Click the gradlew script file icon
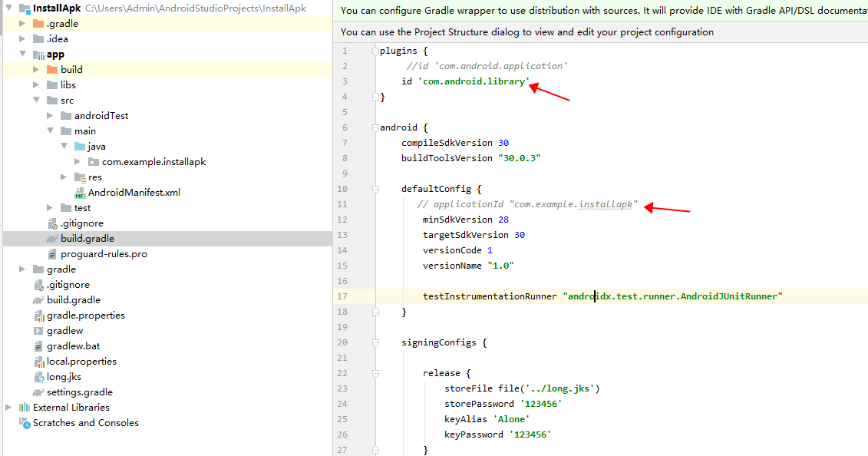This screenshot has width=868, height=456. 38,331
